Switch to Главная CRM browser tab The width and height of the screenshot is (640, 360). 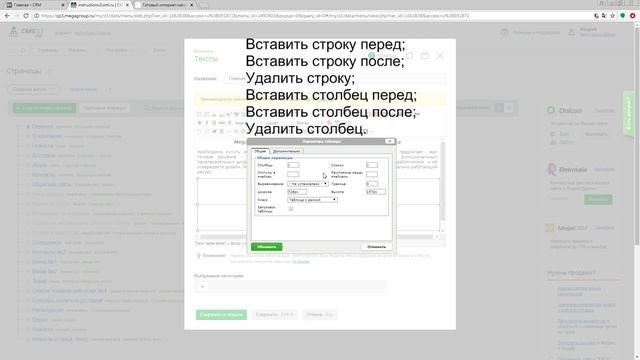point(35,5)
